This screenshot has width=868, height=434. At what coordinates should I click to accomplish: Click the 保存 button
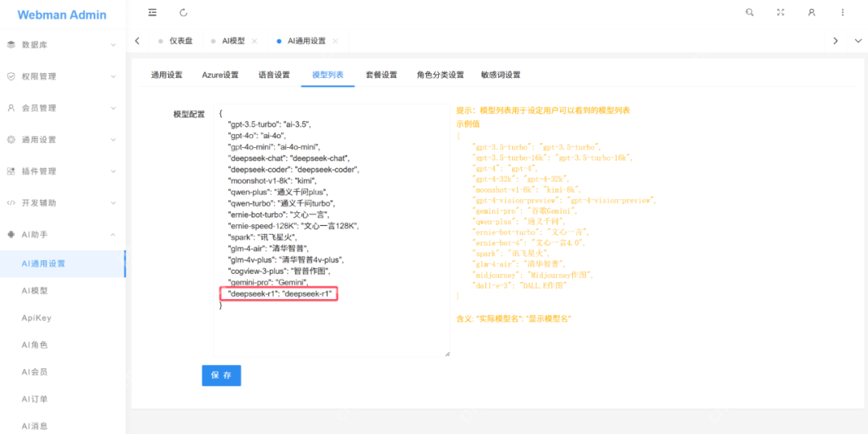(221, 375)
